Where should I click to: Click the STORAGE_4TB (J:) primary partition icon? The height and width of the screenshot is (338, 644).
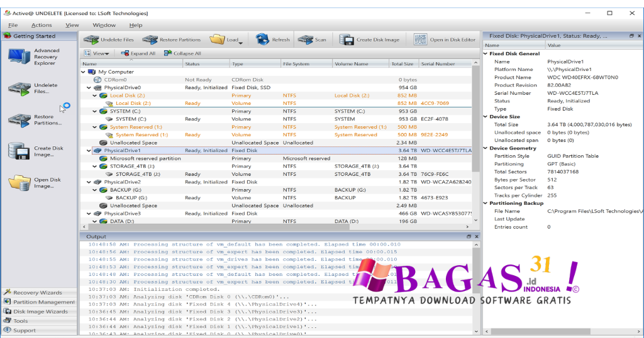(x=104, y=166)
